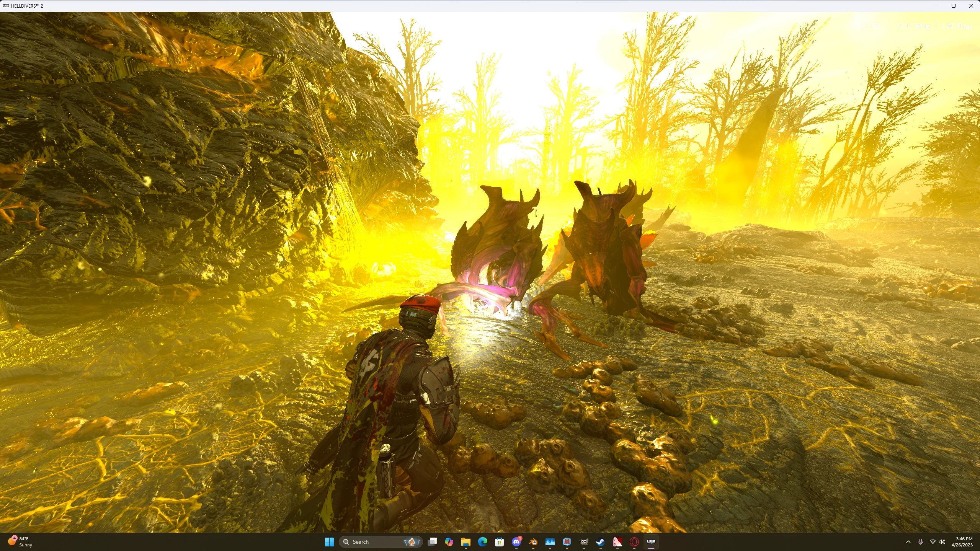Click the volume speaker tray icon
The width and height of the screenshot is (980, 551).
pos(942,542)
